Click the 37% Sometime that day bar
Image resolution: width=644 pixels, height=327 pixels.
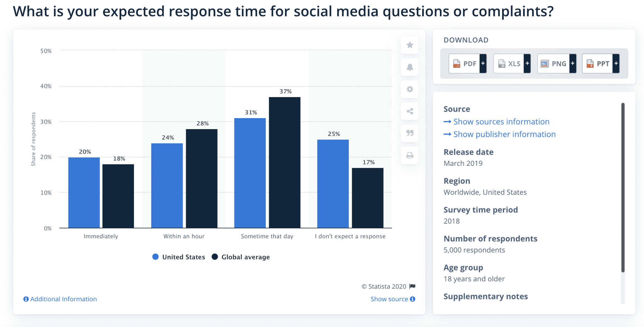pos(285,162)
